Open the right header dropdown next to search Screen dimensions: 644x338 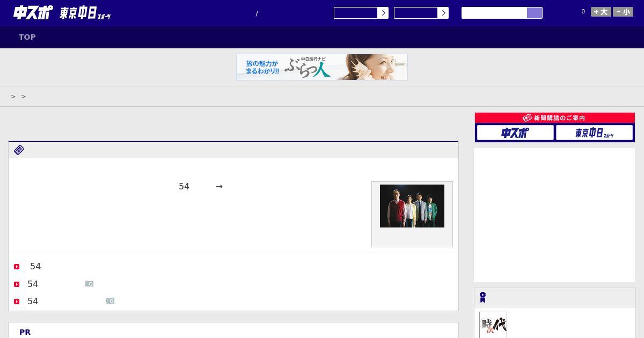click(x=421, y=13)
